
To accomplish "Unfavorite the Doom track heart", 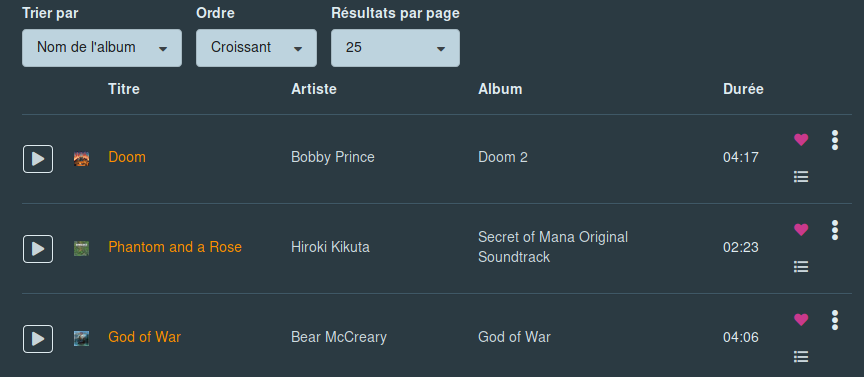I will point(801,139).
